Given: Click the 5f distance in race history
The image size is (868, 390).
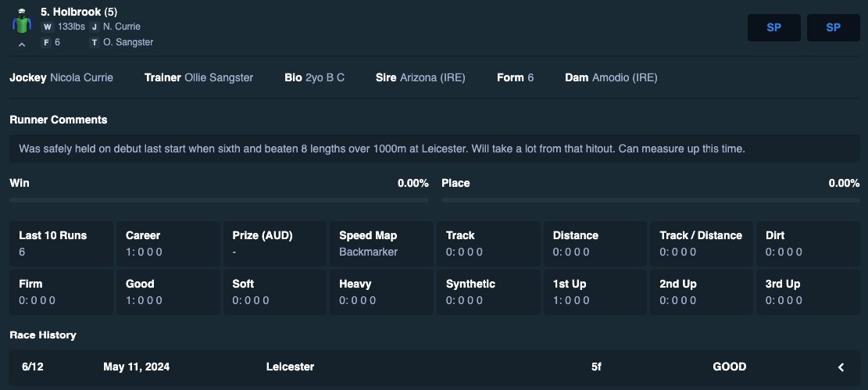Looking at the screenshot, I should 596,367.
